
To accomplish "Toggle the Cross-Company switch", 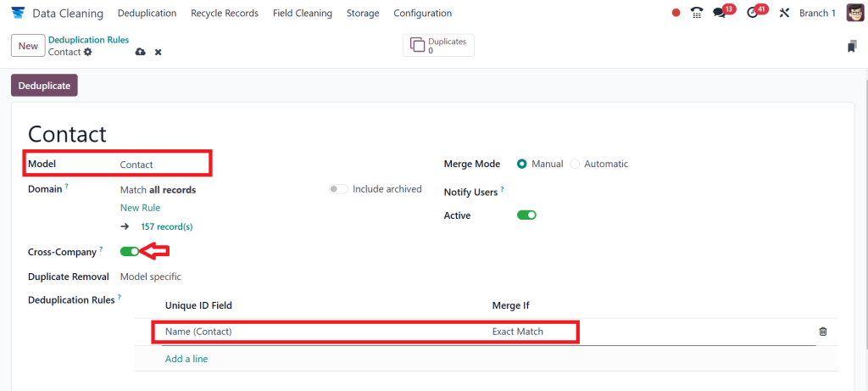I will click(x=130, y=251).
